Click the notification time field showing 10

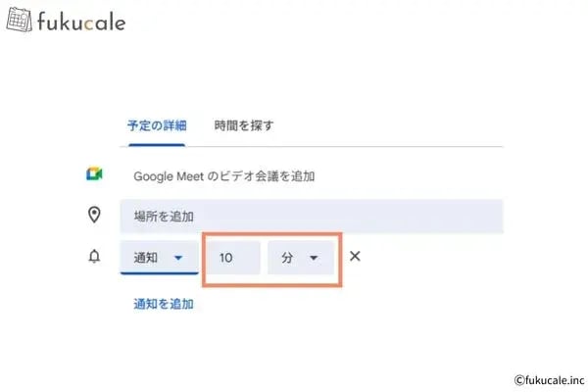pos(233,258)
